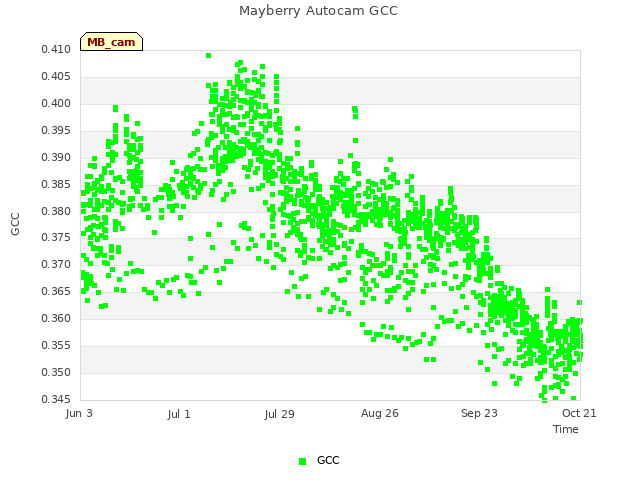The height and width of the screenshot is (480, 640).
Task: Click the y-axis value 0.345
Action: [x=56, y=399]
